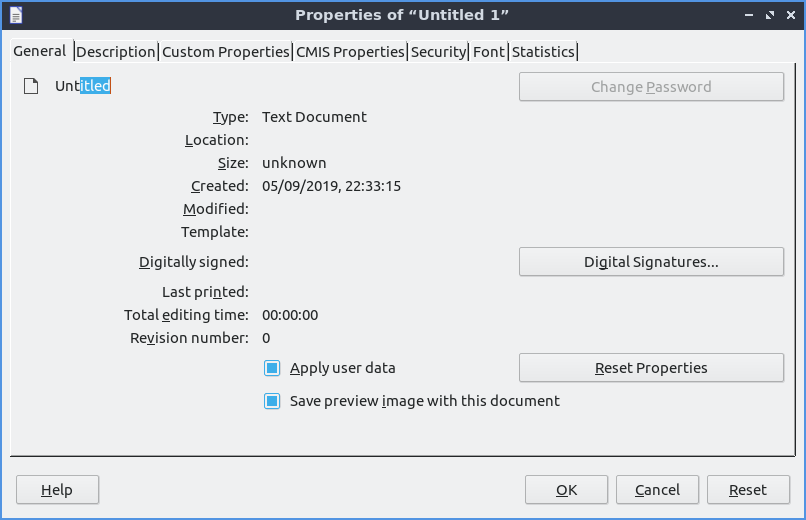Open the Digital Signatures dialog
The image size is (806, 520).
click(x=651, y=262)
